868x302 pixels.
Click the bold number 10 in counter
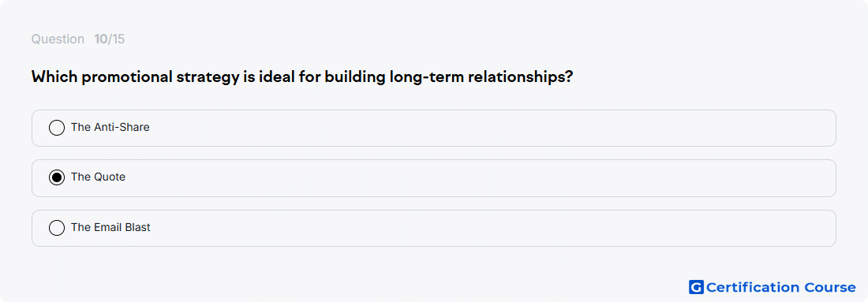coord(101,39)
